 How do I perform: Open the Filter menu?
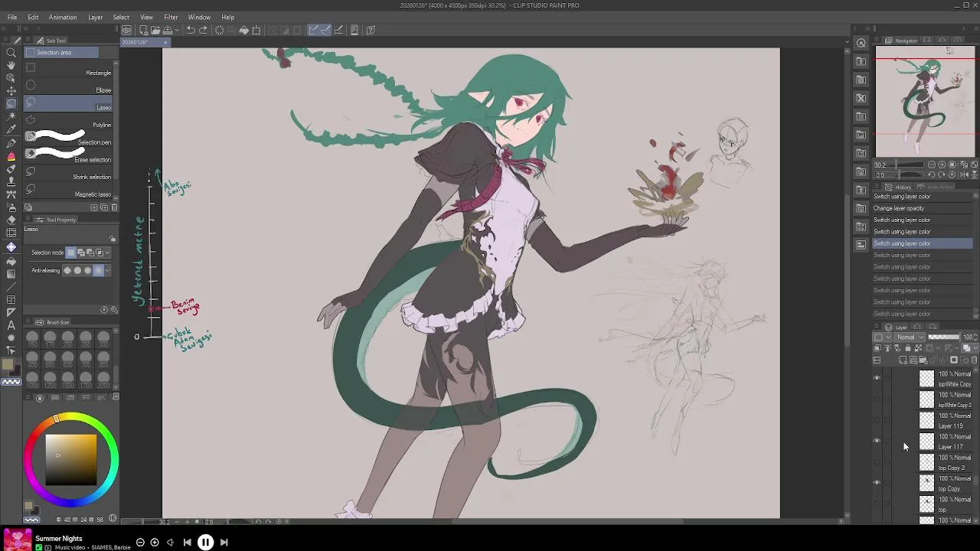[171, 17]
